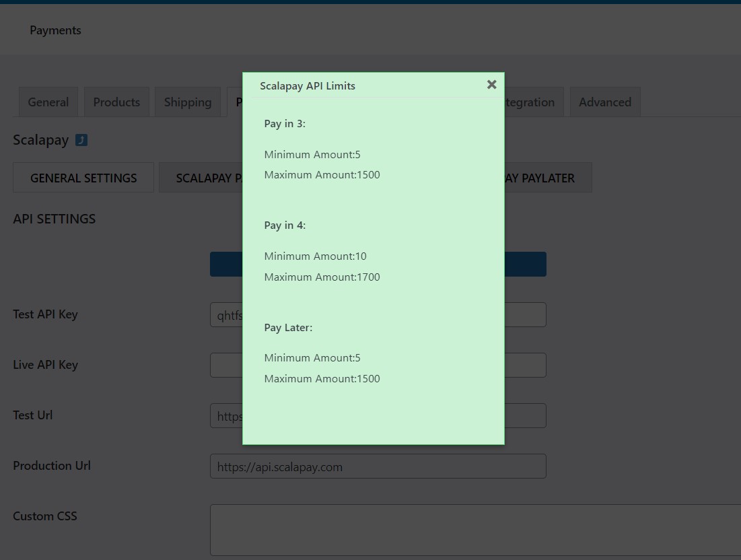Click the 'Custom CSS' label

tap(45, 516)
